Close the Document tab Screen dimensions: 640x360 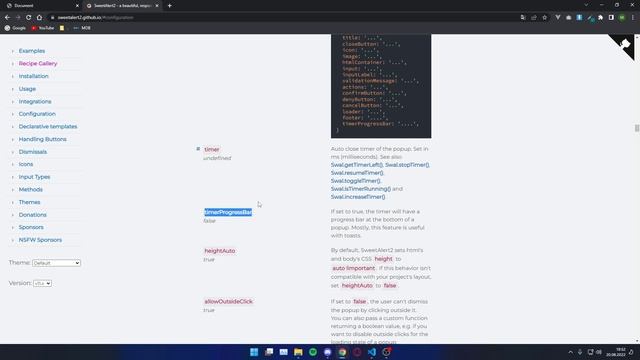point(77,6)
